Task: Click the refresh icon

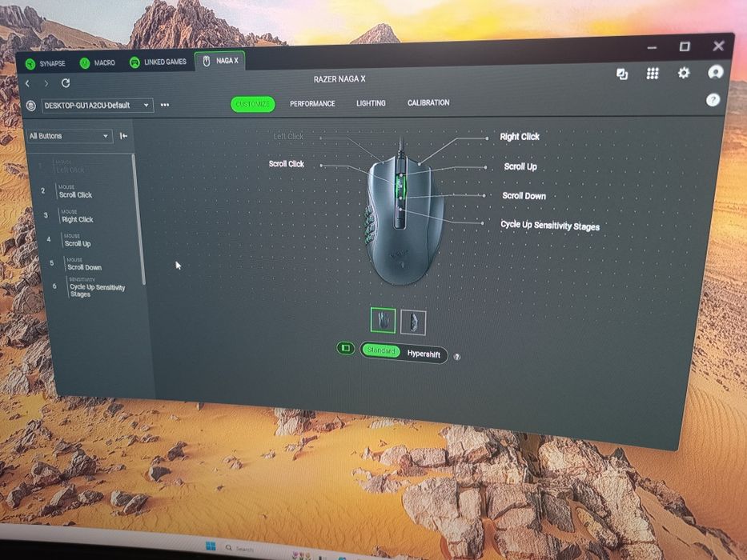Action: 66,83
